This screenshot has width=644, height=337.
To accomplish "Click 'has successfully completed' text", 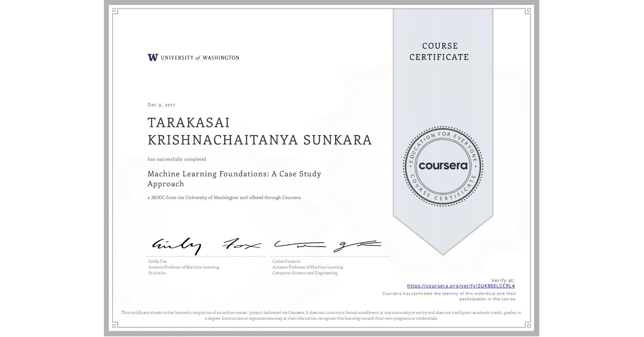I will [x=177, y=159].
